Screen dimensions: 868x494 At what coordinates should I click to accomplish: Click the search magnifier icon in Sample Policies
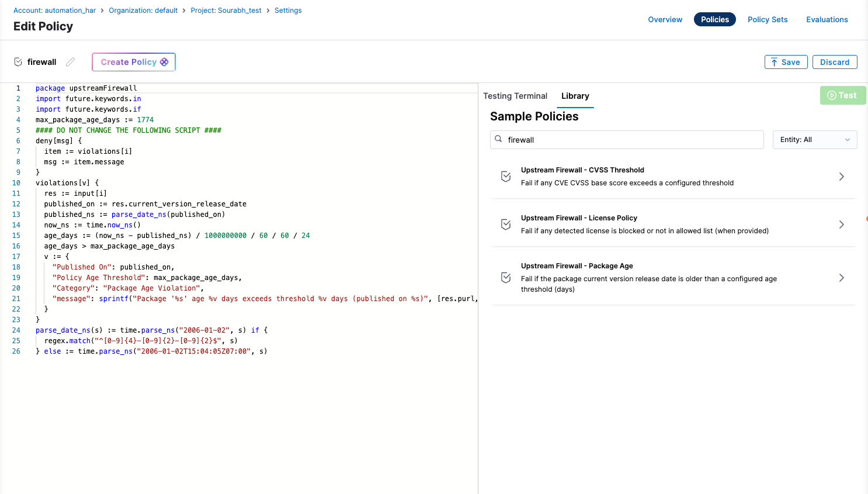point(498,139)
